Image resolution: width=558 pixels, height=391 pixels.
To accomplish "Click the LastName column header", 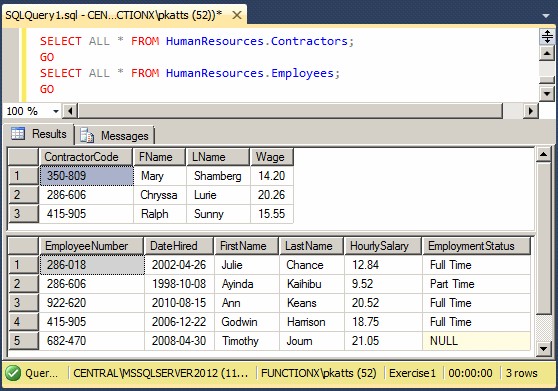I will [x=312, y=246].
